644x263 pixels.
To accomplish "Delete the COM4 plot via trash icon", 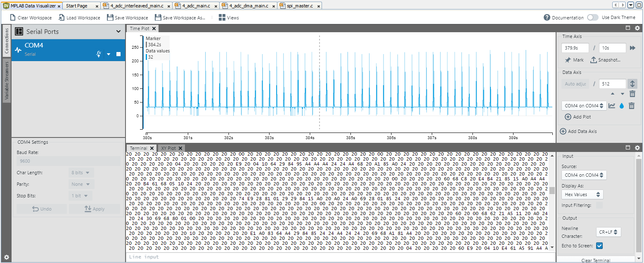I will pyautogui.click(x=631, y=106).
